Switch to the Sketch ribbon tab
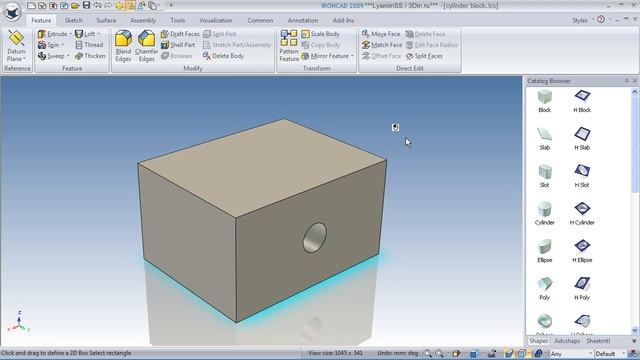 (73, 20)
